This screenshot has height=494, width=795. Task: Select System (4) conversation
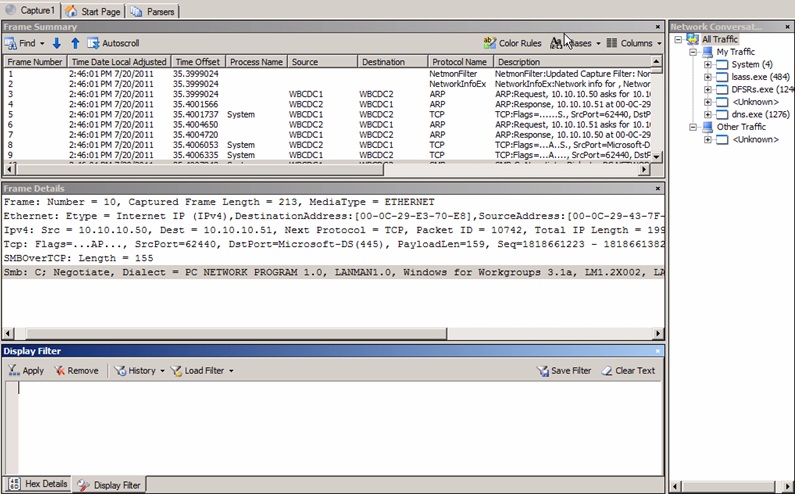point(752,64)
